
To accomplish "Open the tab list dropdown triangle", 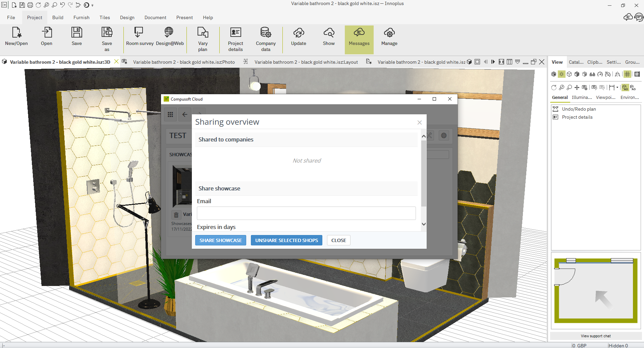I will 518,62.
